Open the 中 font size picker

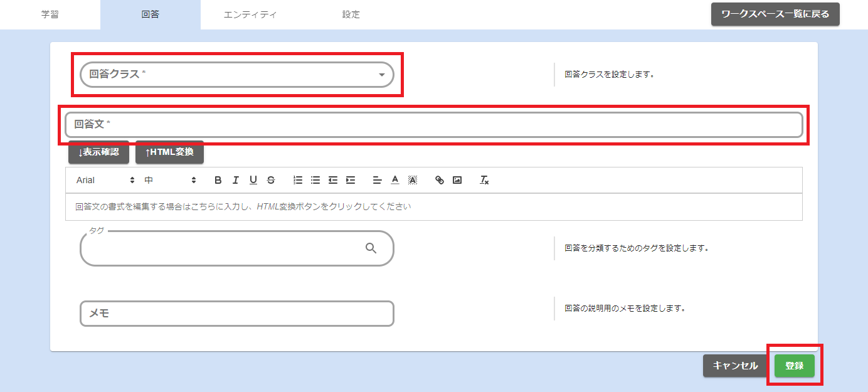click(x=170, y=180)
